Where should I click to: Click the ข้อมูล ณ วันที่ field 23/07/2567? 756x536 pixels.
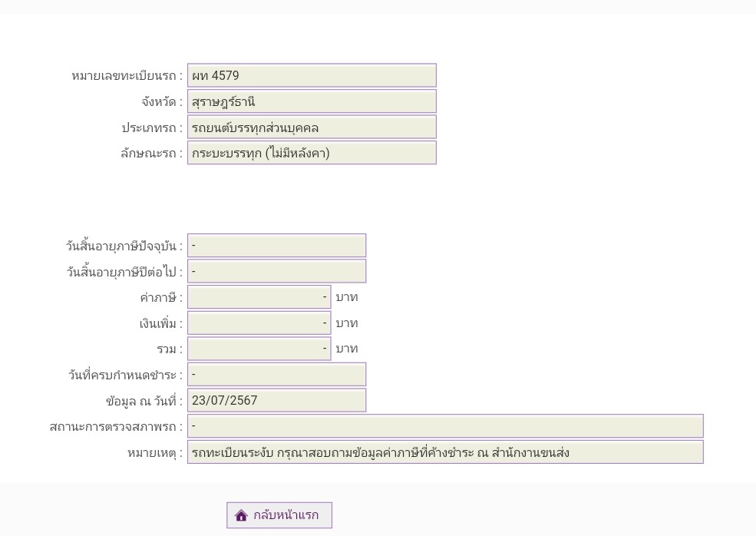[x=277, y=400]
